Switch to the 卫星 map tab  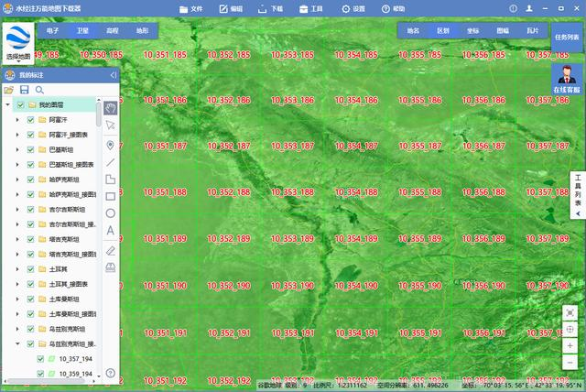coord(82,30)
